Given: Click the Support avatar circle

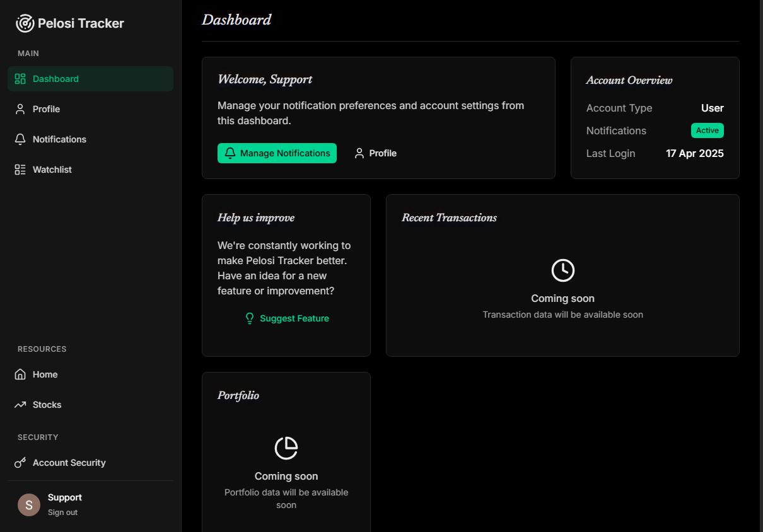Looking at the screenshot, I should point(28,505).
